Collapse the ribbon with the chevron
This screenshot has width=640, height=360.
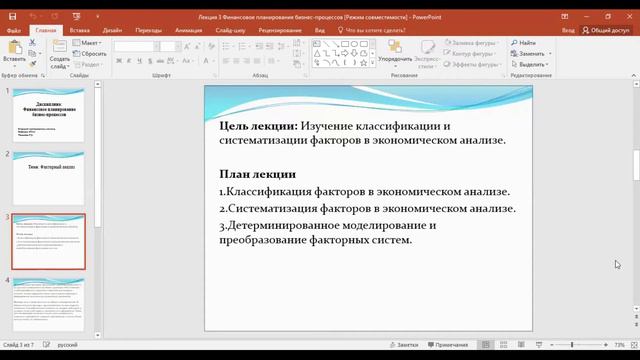633,76
